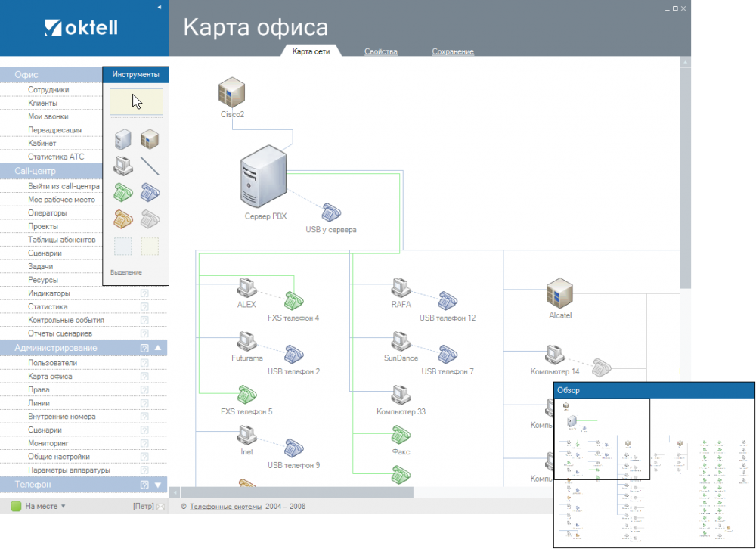Pick the connection line tool
The height and width of the screenshot is (549, 756).
pos(150,165)
